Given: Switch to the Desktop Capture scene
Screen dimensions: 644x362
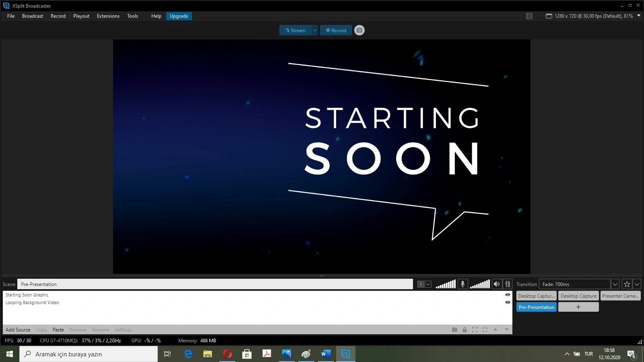Looking at the screenshot, I should pyautogui.click(x=578, y=296).
